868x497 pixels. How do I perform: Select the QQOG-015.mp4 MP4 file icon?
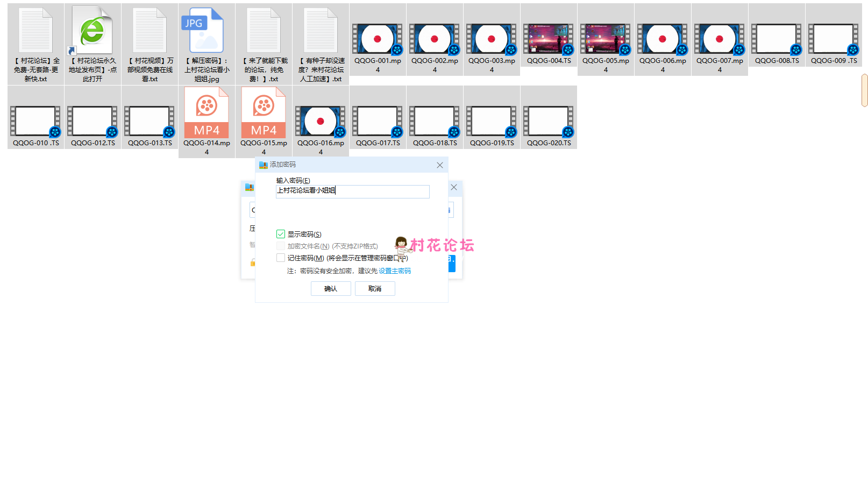(264, 113)
